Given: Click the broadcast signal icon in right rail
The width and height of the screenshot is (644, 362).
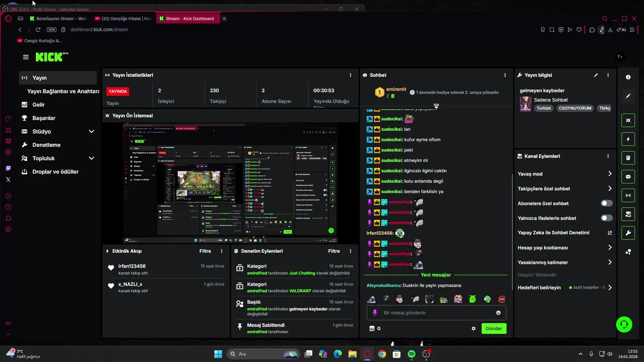Looking at the screenshot, I should (x=628, y=195).
